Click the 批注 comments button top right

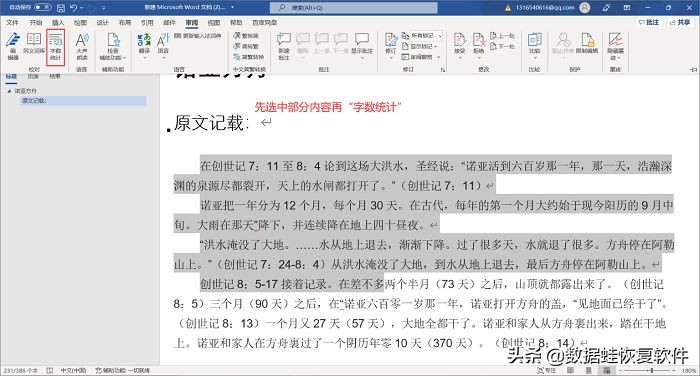click(649, 22)
